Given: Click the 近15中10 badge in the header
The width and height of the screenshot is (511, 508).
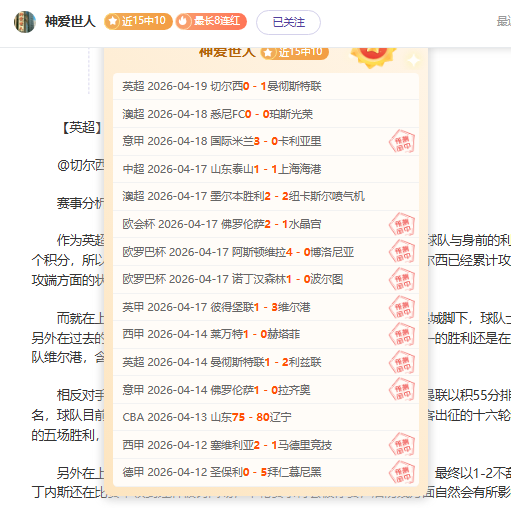Looking at the screenshot, I should (x=138, y=22).
